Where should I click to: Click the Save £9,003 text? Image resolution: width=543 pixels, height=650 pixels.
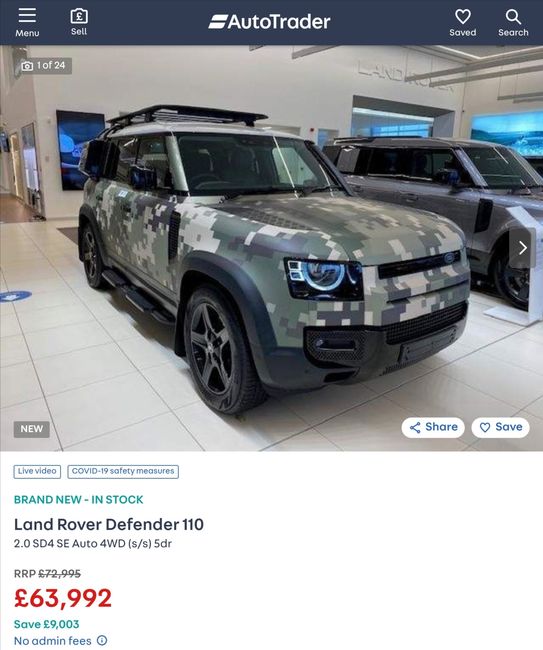[x=46, y=624]
